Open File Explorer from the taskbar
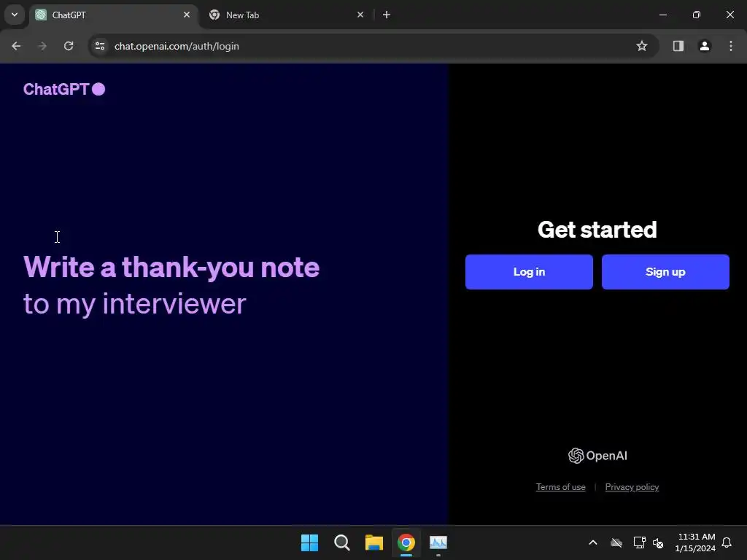Image resolution: width=747 pixels, height=560 pixels. coord(374,542)
